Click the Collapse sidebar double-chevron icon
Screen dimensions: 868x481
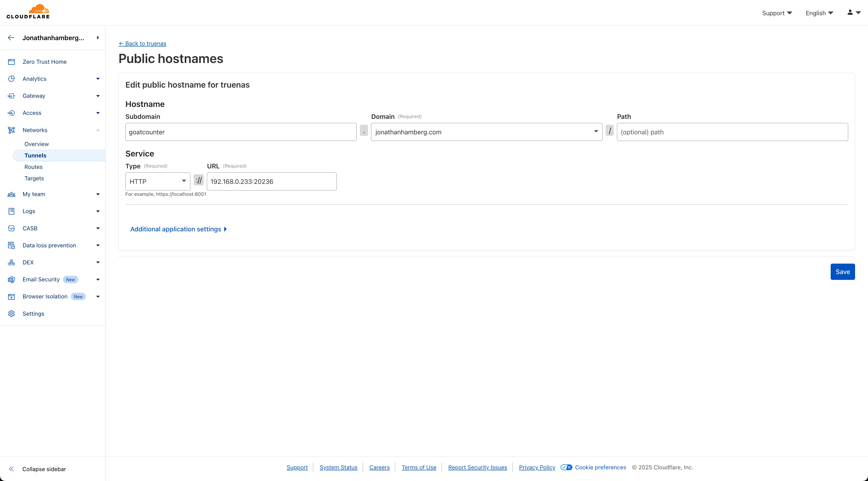click(11, 469)
